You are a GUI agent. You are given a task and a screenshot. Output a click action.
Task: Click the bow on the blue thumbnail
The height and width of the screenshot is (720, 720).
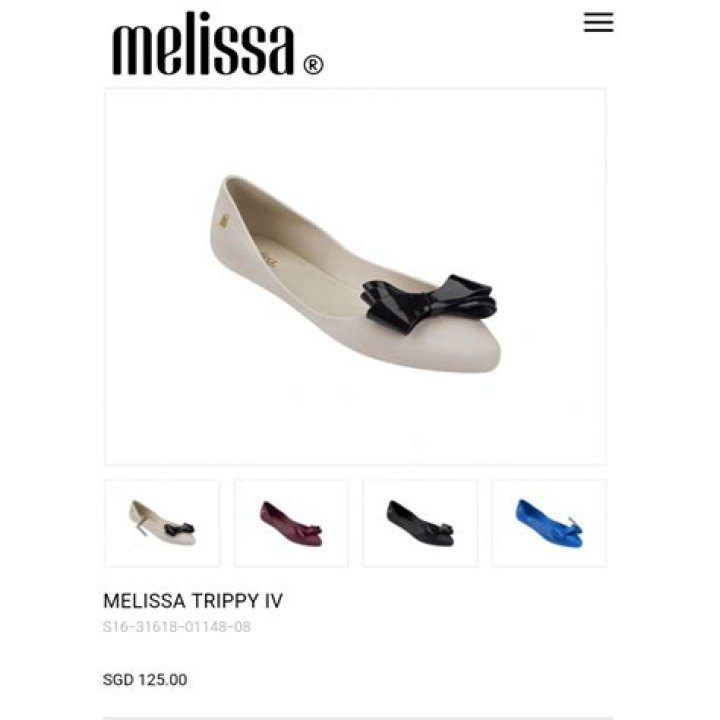pyautogui.click(x=572, y=527)
